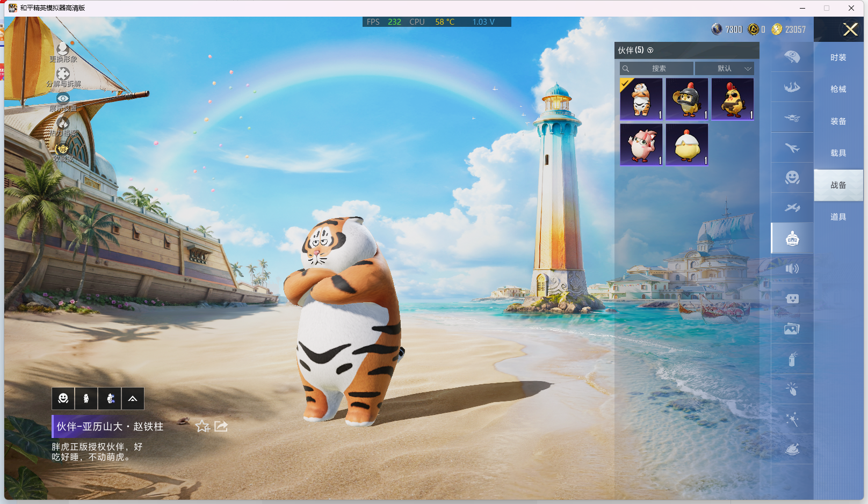Favorite the companion with the star icon
Viewport: 868px width, 504px height.
tap(202, 426)
